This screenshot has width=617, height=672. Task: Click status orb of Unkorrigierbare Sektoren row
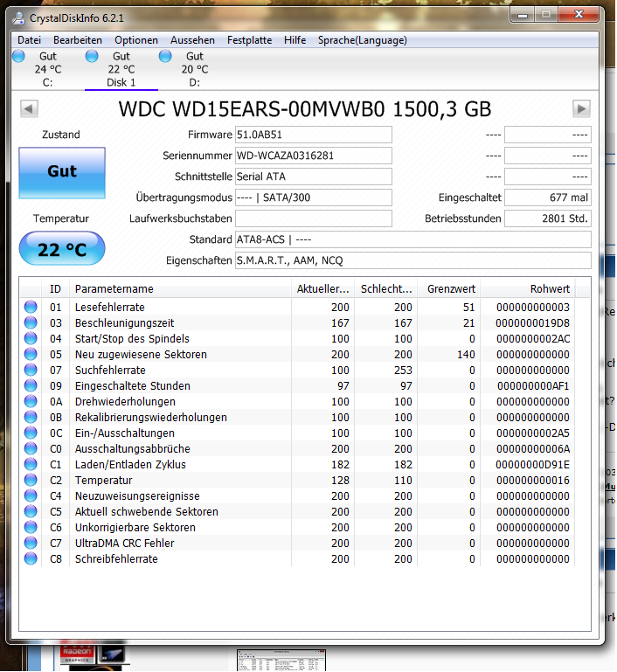tap(31, 527)
